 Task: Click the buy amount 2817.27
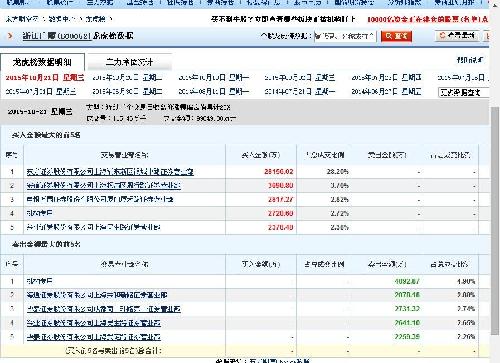[281, 200]
